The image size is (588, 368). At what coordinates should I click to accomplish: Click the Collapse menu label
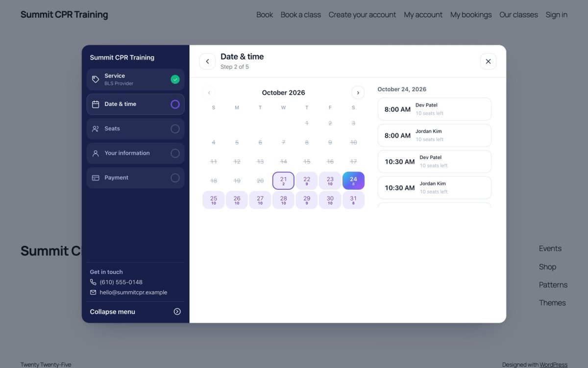[113, 312]
